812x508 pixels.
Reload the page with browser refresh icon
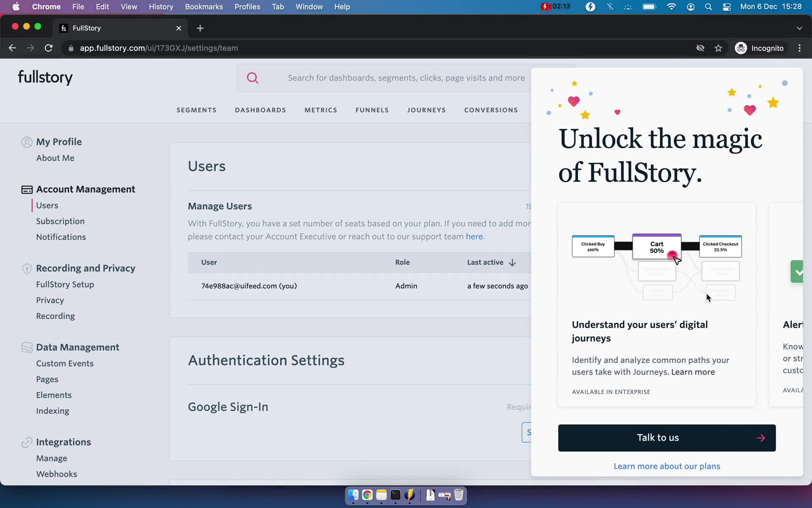point(49,48)
